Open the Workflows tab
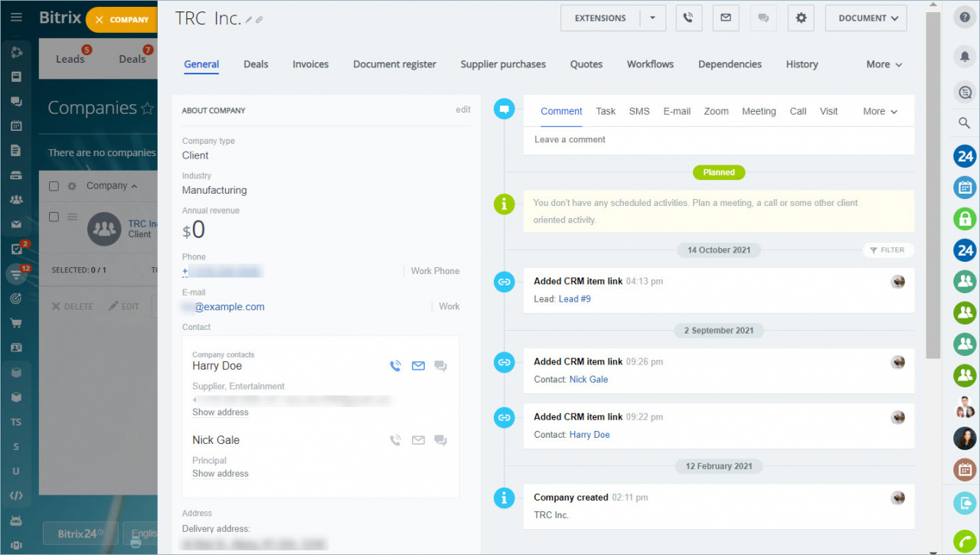Image resolution: width=980 pixels, height=555 pixels. click(650, 64)
